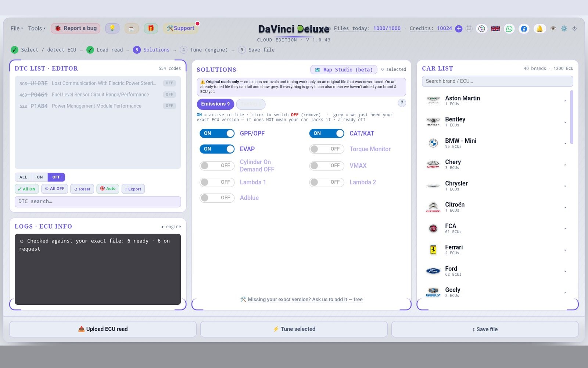
Task: Expand the Citroën ECU list arrow
Action: 565,208
